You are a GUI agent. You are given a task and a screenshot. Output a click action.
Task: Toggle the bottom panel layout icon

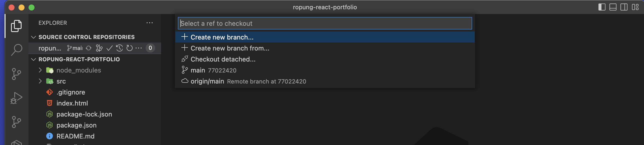[613, 7]
